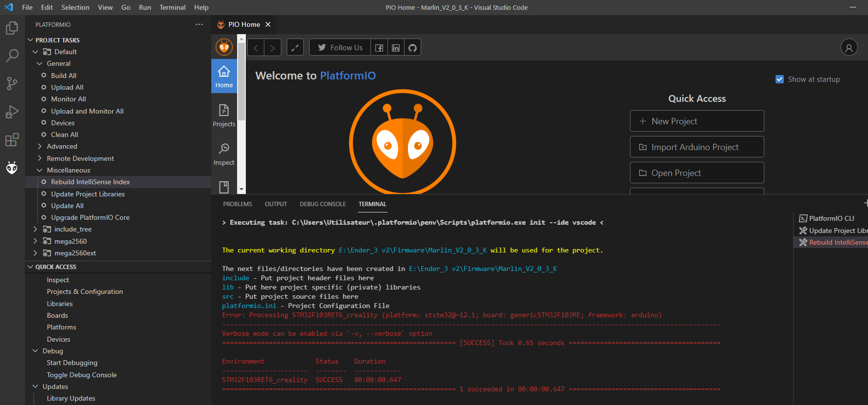Screen dimensions: 868x405
Task: Open the Terminal menu in menu bar
Action: [x=172, y=7]
